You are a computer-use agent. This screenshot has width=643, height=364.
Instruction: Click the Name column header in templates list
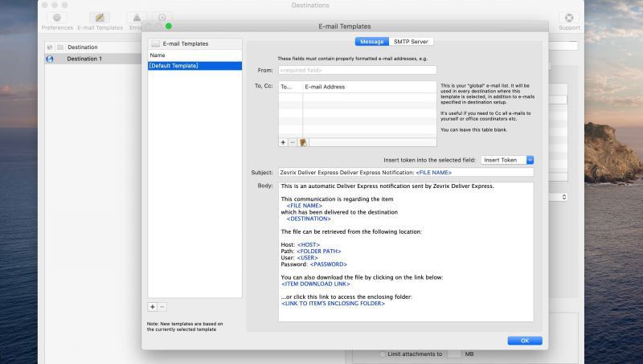(x=195, y=55)
